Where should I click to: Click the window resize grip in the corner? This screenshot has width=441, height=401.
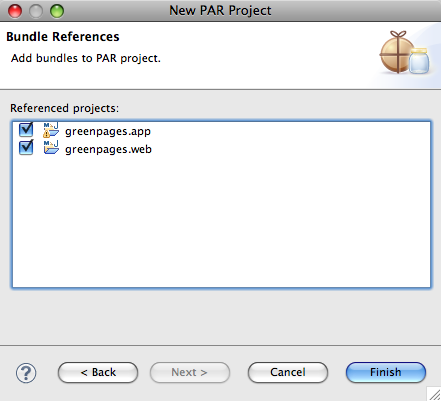434,394
